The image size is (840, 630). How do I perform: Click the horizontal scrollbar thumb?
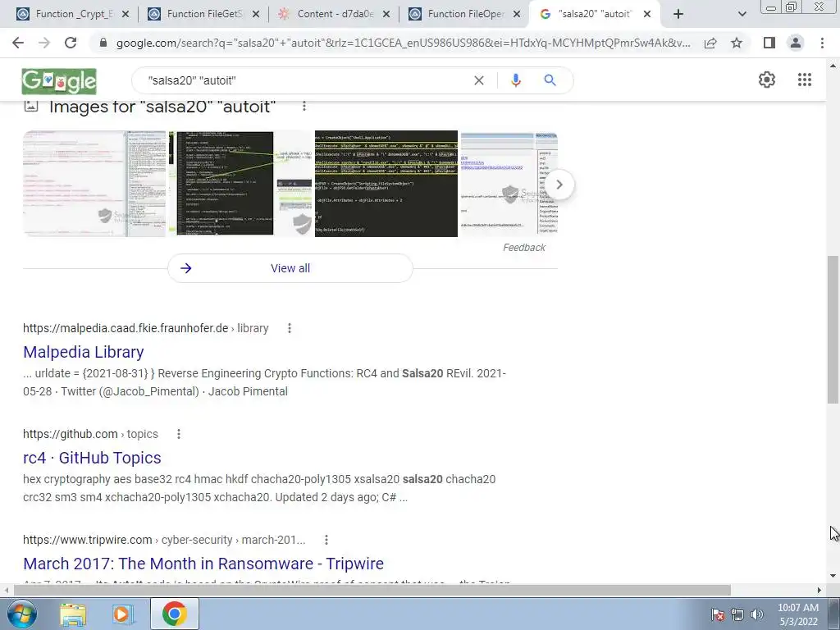pos(372,590)
